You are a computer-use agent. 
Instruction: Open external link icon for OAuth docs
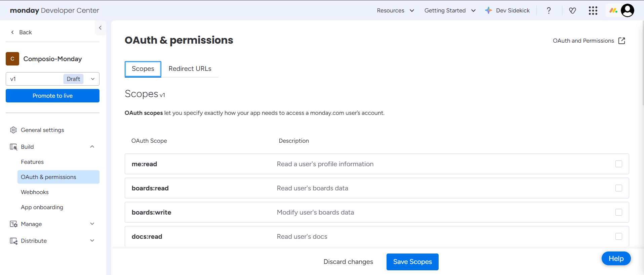pyautogui.click(x=622, y=41)
